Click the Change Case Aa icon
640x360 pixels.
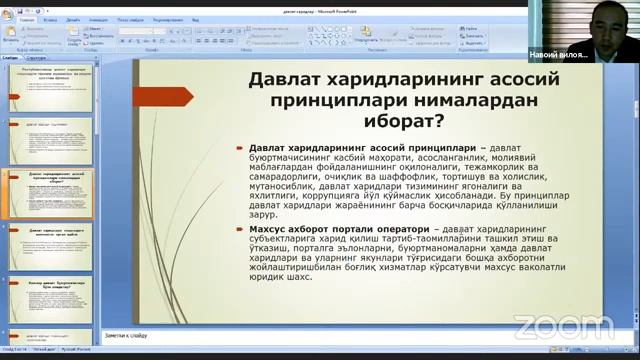pyautogui.click(x=173, y=41)
